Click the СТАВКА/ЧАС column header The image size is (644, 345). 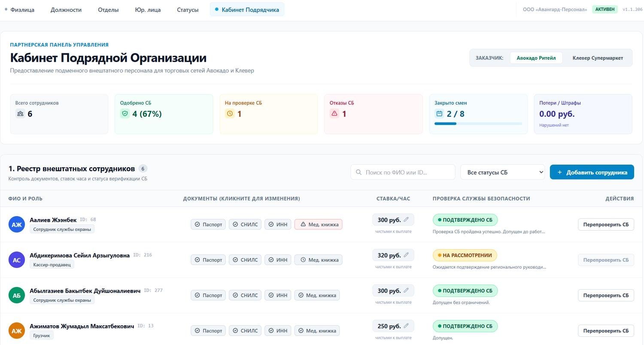[x=393, y=198]
